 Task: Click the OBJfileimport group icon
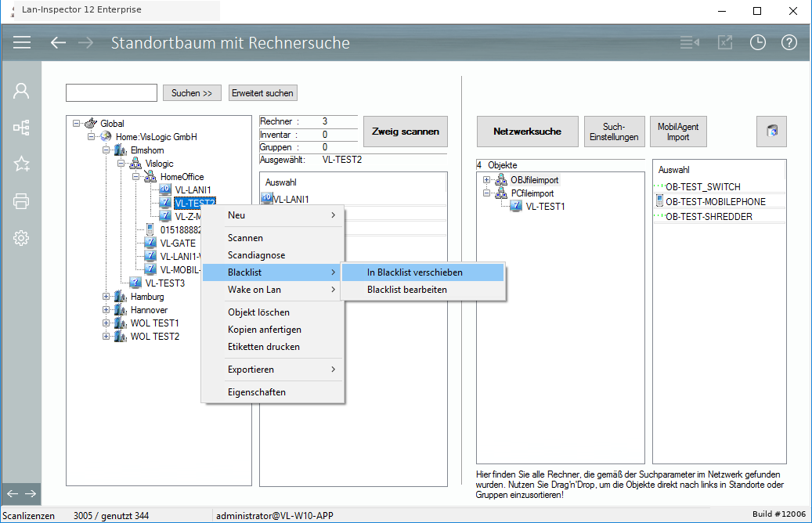pyautogui.click(x=501, y=180)
